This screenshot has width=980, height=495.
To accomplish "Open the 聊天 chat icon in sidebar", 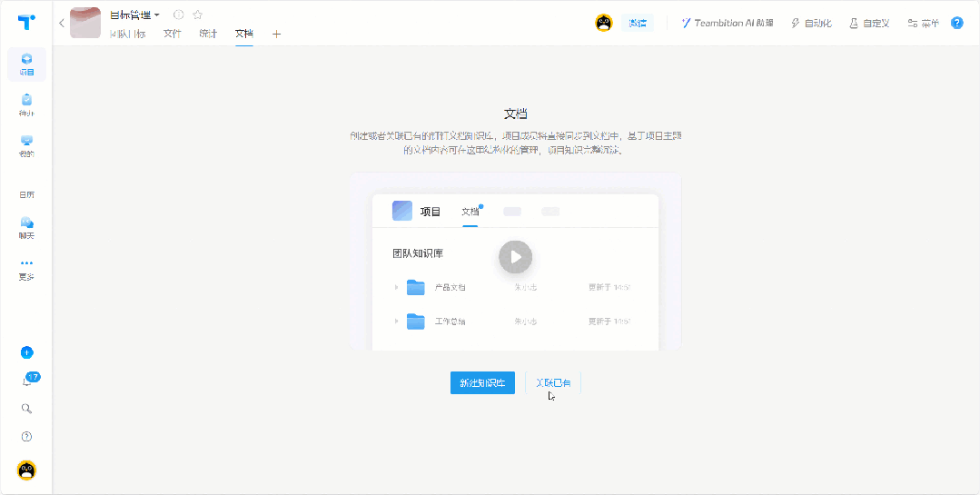I will click(26, 227).
